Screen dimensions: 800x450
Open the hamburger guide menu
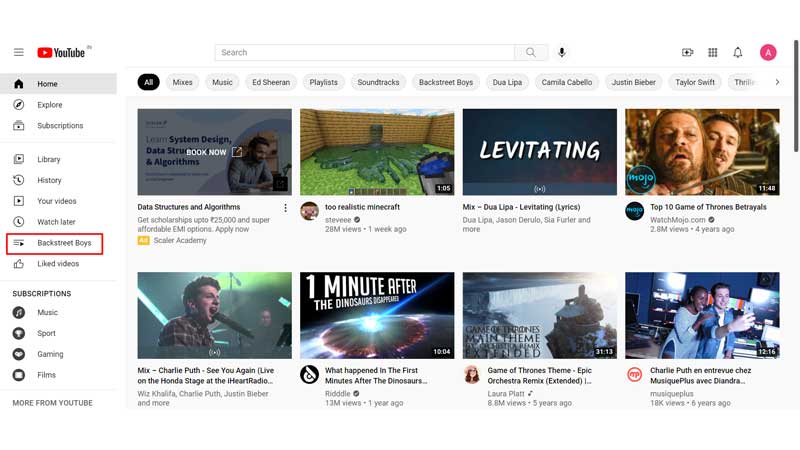(19, 52)
